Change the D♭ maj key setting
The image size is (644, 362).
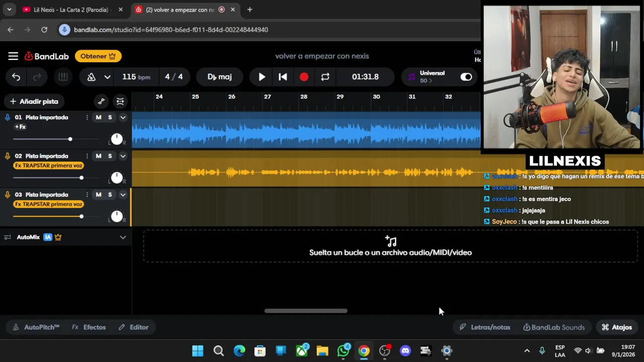220,77
